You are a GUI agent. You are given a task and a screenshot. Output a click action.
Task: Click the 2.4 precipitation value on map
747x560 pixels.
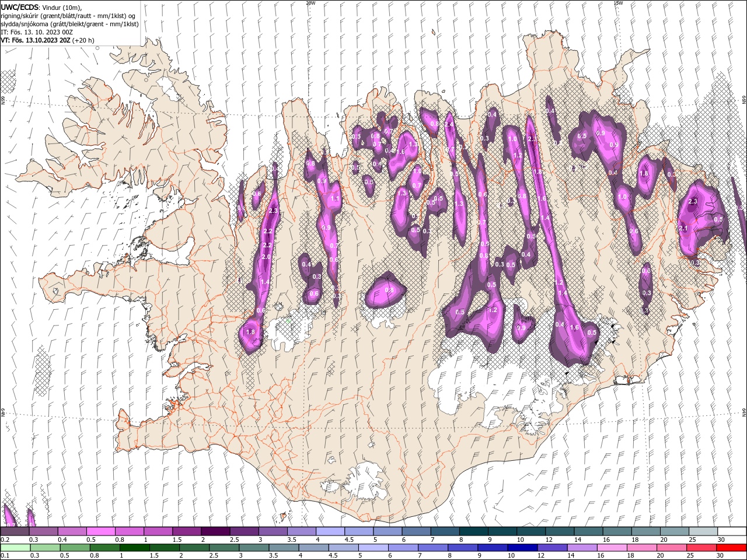449,124
